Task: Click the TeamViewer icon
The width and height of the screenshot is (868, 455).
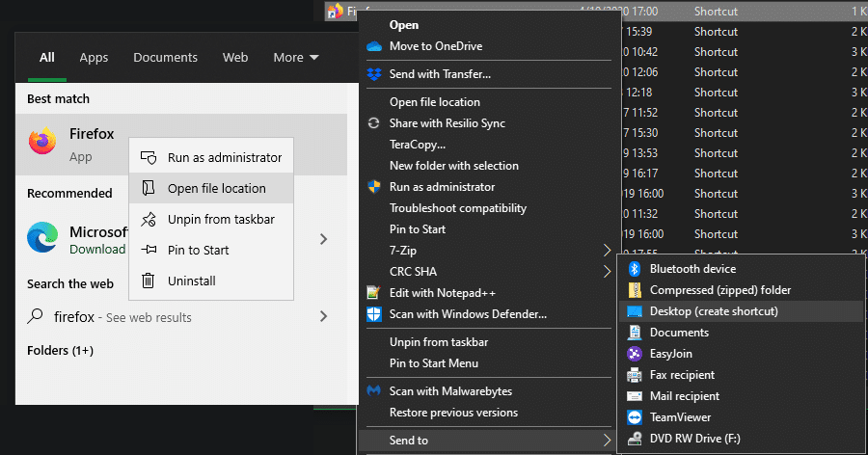Action: (x=635, y=416)
